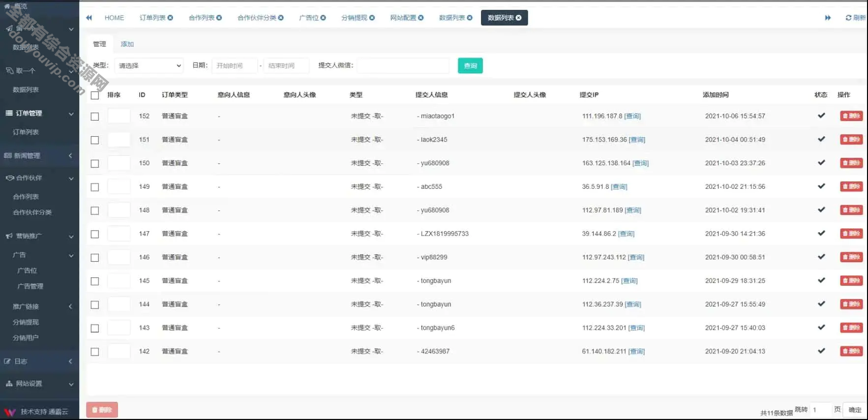Viewport: 868px width, 420px height.
Task: Close the 网站配置 tab via its x icon
Action: (420, 18)
